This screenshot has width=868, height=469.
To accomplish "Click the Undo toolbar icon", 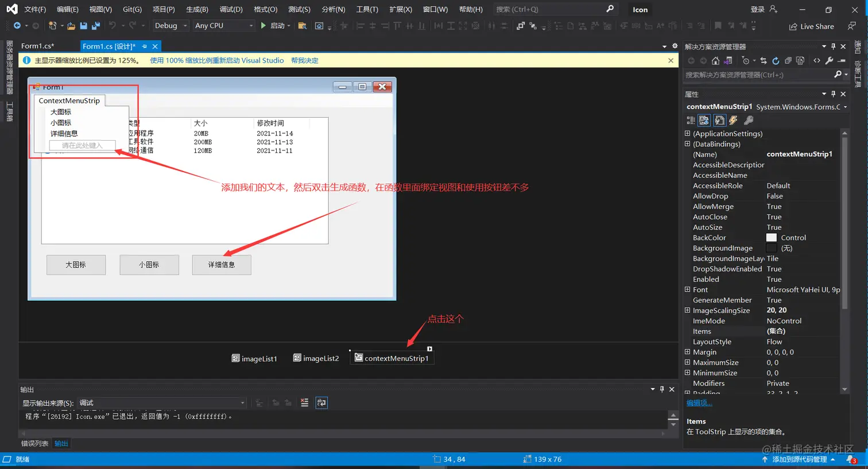I will pos(113,26).
